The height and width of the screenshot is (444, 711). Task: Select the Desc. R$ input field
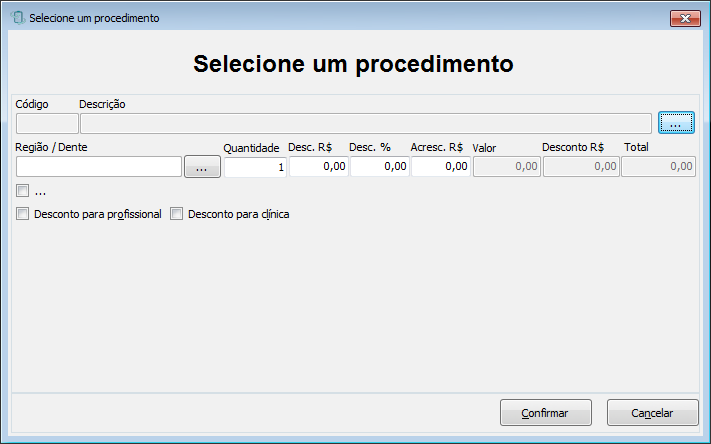(319, 167)
